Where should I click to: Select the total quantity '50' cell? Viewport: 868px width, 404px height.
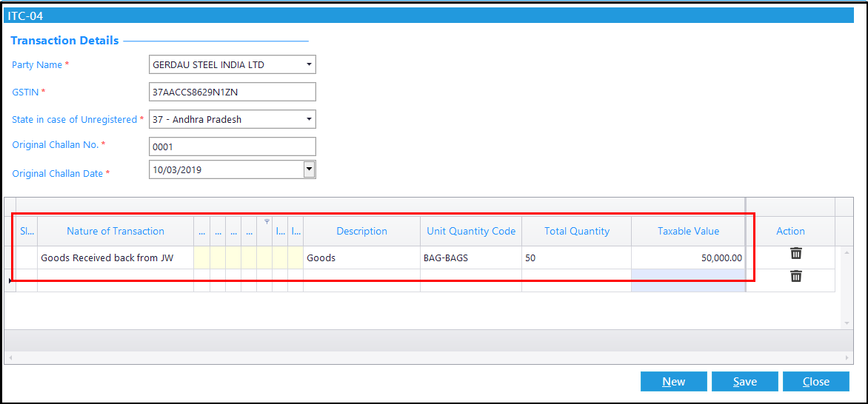(576, 258)
